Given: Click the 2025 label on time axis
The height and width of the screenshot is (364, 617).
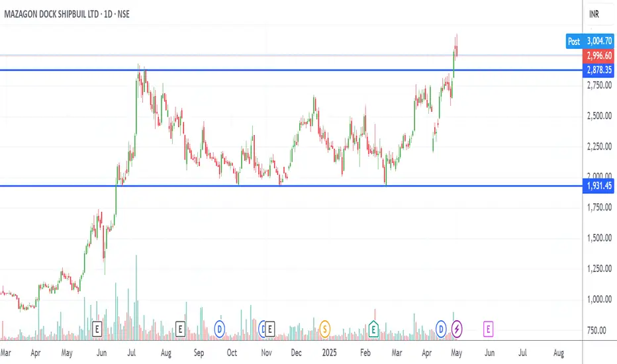Looking at the screenshot, I should [x=330, y=353].
